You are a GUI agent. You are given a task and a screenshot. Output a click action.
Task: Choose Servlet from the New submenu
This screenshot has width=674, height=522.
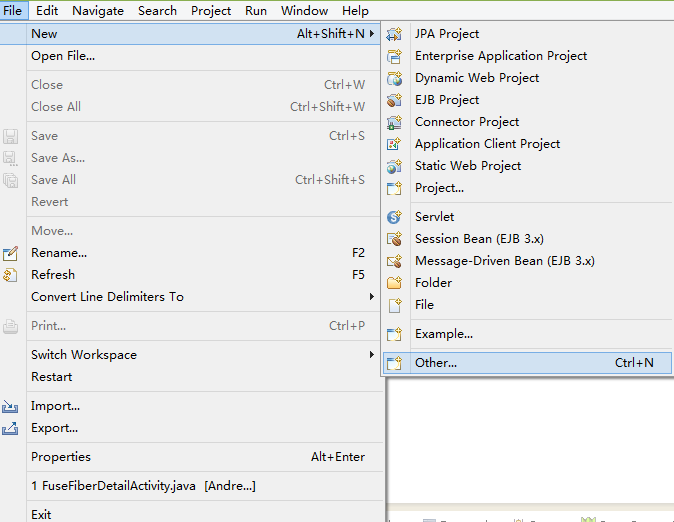[x=528, y=217]
